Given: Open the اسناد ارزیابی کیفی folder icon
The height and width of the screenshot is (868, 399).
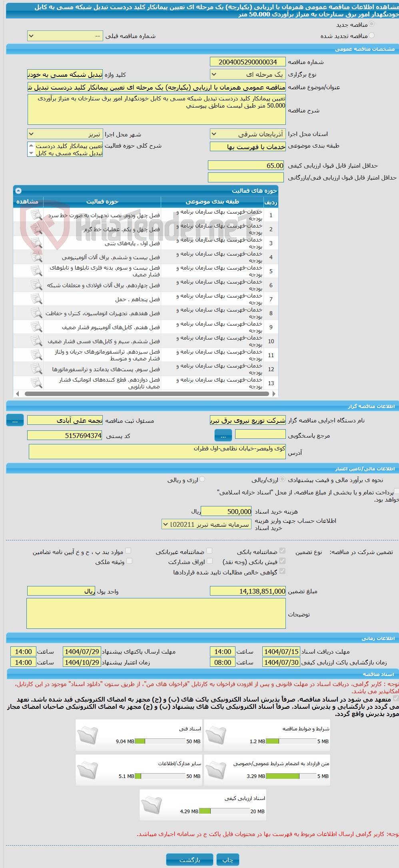Looking at the screenshot, I should pyautogui.click(x=151, y=804).
